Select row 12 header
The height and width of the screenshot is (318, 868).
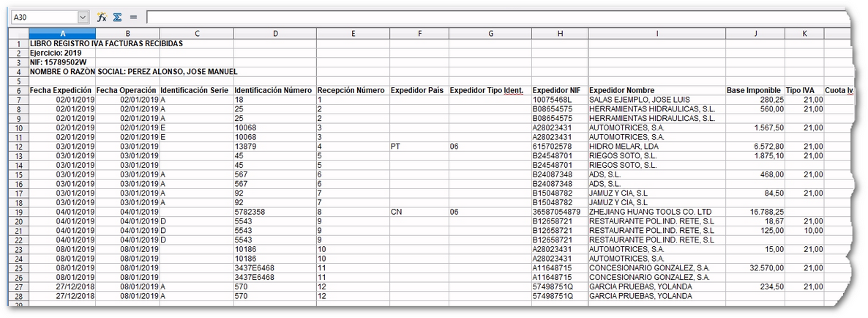click(18, 147)
